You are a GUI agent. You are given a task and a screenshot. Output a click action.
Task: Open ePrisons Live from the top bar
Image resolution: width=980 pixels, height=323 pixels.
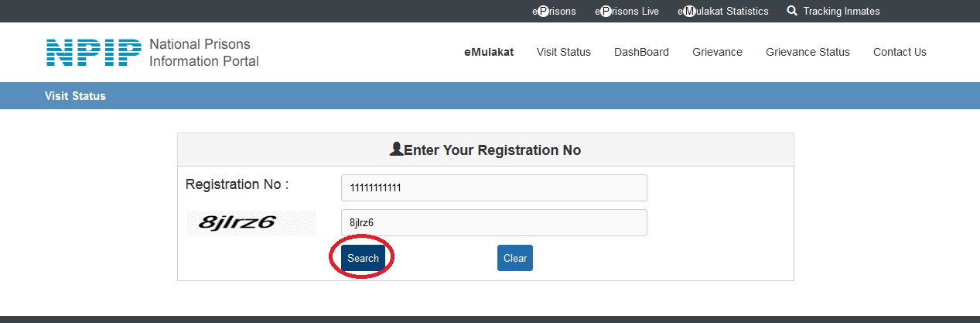point(627,12)
